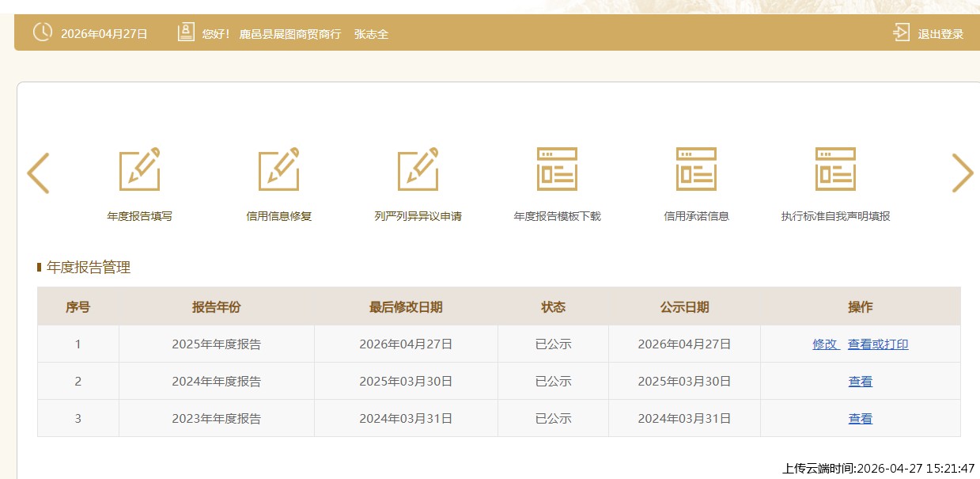Click 修改 for the 2025年年度报告

(x=825, y=344)
